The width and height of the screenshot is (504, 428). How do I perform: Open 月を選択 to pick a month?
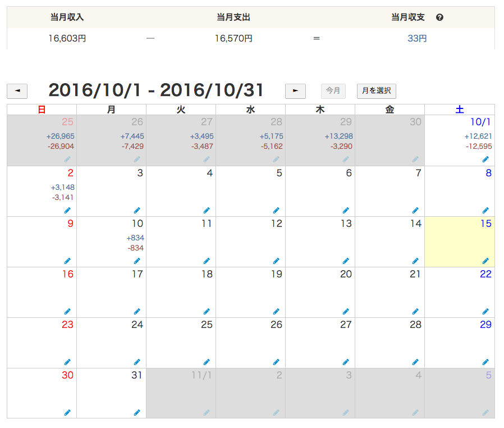pos(376,91)
